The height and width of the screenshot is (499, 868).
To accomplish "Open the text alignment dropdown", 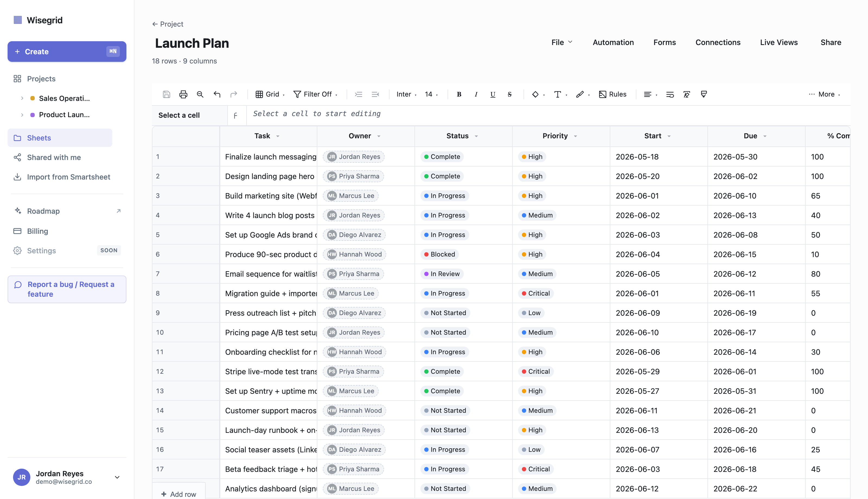I will [x=650, y=94].
